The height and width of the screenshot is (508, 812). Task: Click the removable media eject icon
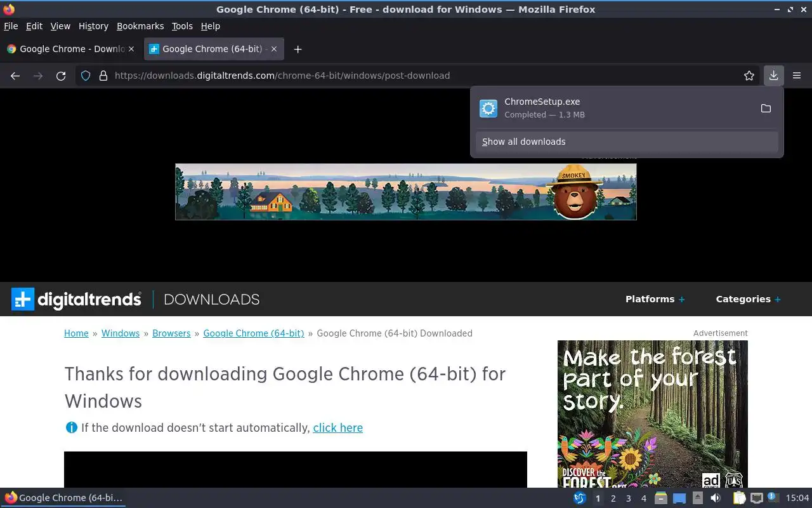(697, 498)
